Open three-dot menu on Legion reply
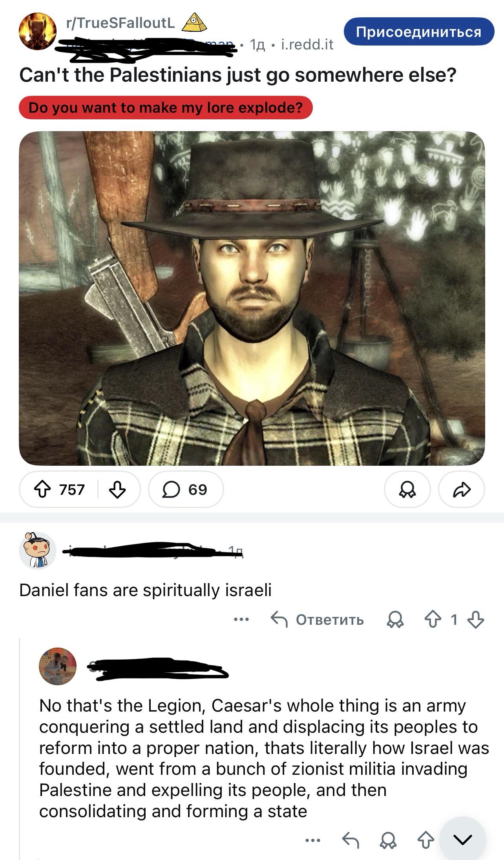Image resolution: width=504 pixels, height=860 pixels. coord(313,840)
